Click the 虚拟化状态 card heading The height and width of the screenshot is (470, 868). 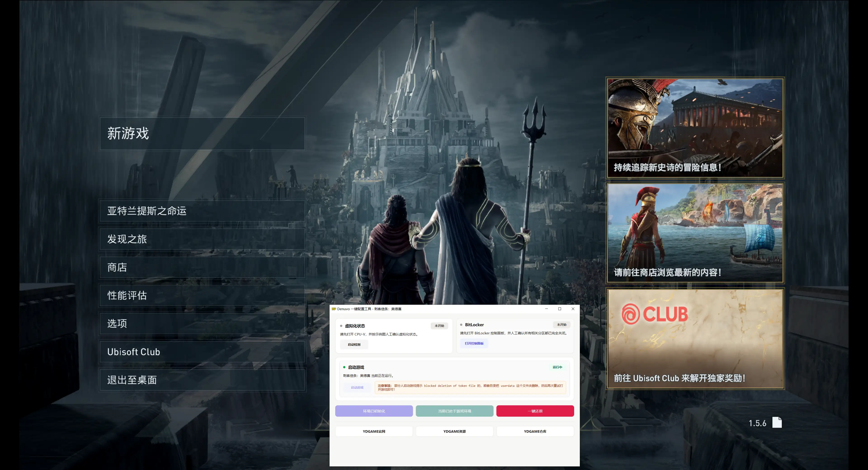pyautogui.click(x=355, y=326)
